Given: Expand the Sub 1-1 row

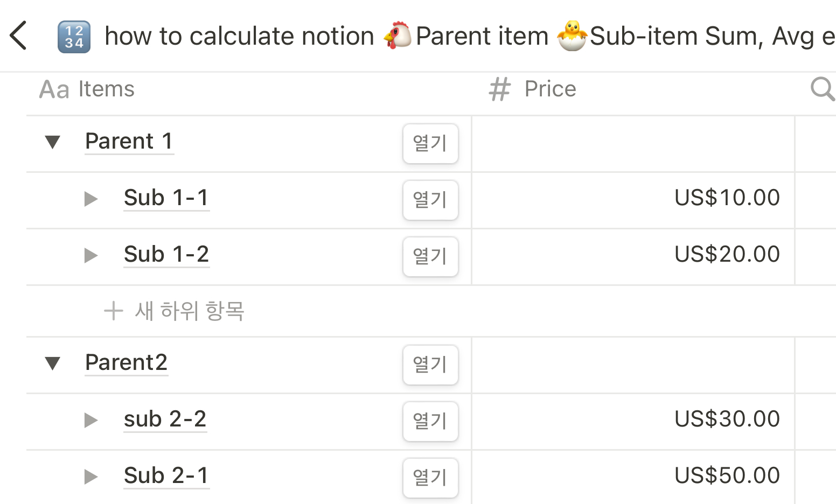Looking at the screenshot, I should coord(91,199).
